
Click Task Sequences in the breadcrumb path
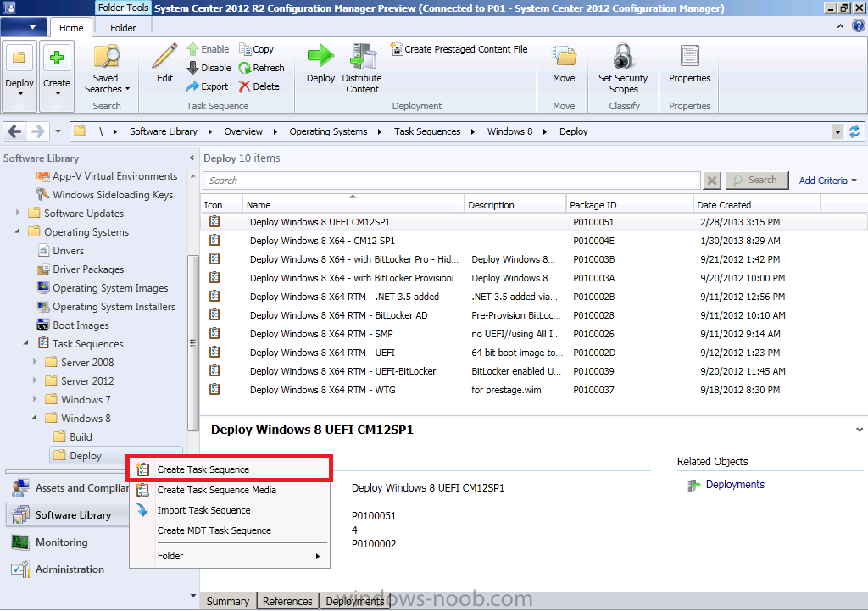427,131
